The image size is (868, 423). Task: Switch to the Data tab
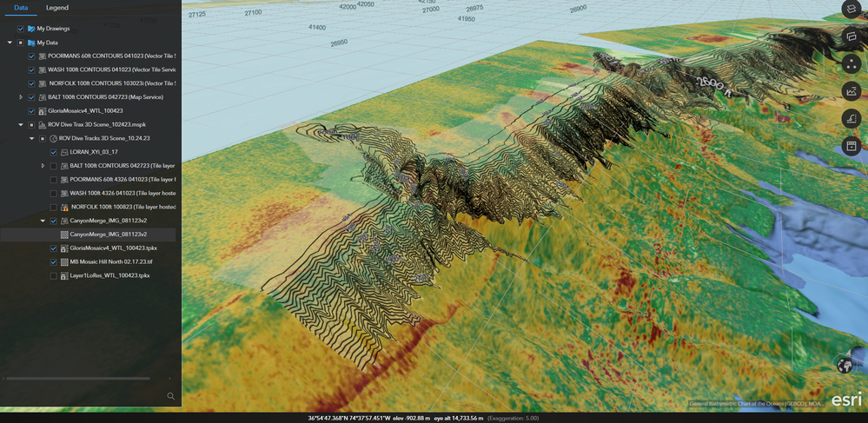click(x=21, y=8)
